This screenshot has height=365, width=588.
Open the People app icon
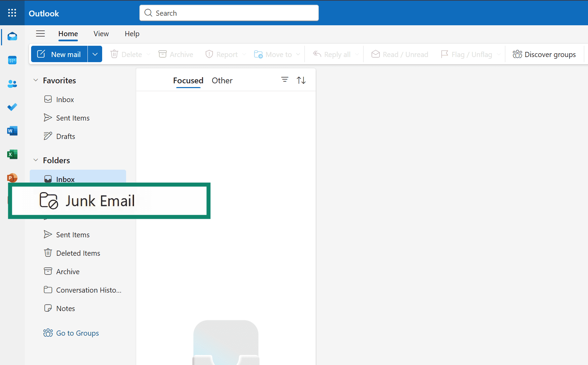click(12, 84)
